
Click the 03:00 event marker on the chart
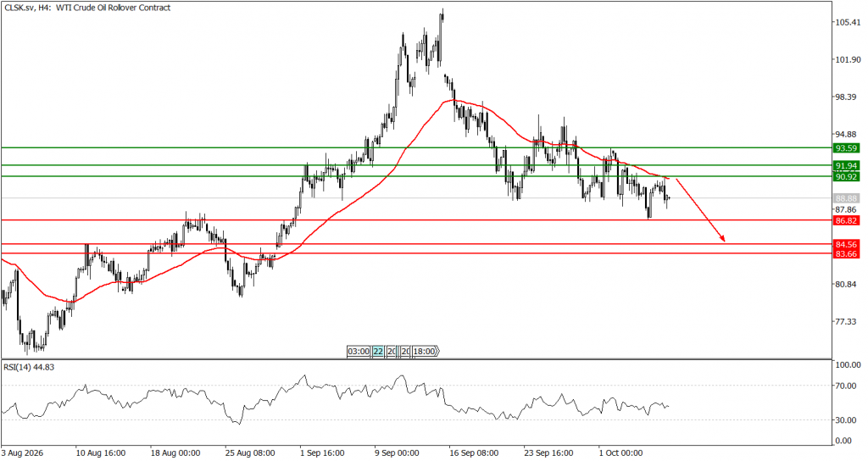coord(359,352)
